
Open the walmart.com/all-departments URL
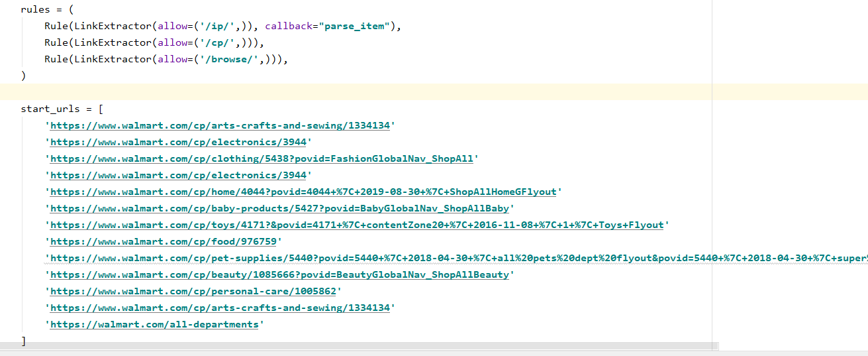point(154,324)
